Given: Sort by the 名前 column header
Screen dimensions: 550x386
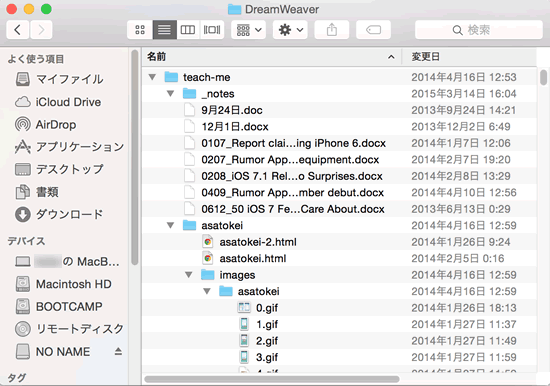Looking at the screenshot, I should (x=271, y=56).
